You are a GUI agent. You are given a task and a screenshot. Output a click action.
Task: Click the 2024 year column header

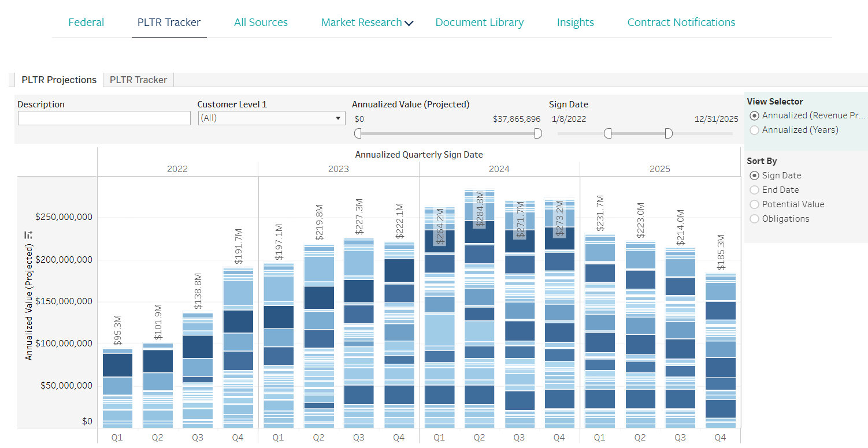coord(499,169)
